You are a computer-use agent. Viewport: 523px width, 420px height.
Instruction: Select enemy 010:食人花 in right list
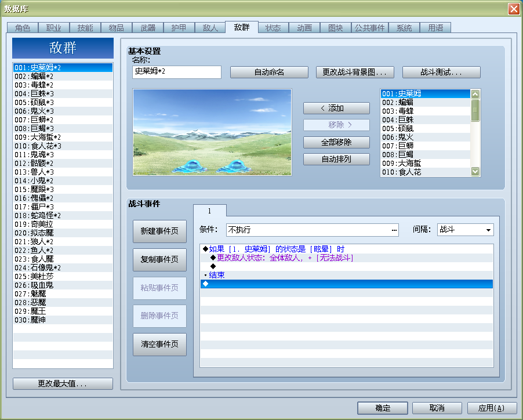tap(425, 172)
